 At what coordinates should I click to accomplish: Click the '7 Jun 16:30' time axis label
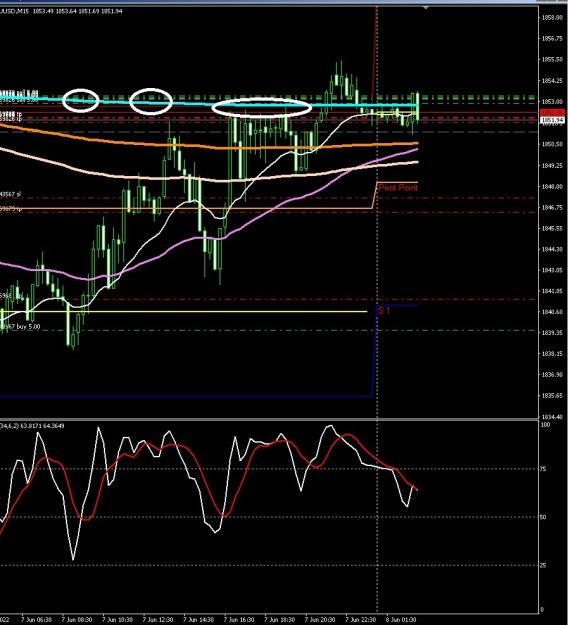coord(239,619)
